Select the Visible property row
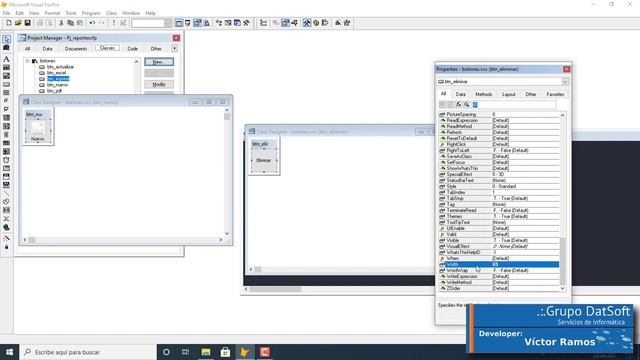640x360 pixels. [499, 240]
